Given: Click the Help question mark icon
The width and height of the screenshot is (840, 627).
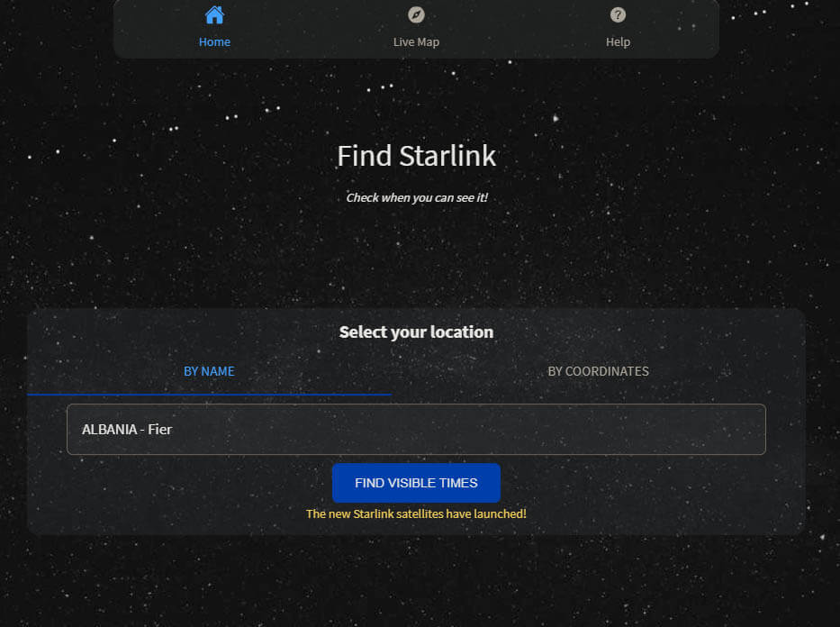Looking at the screenshot, I should pyautogui.click(x=618, y=15).
